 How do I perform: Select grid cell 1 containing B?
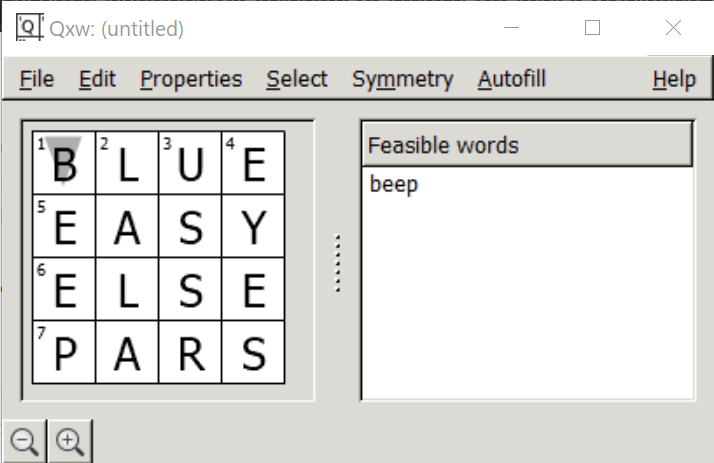[x=64, y=163]
